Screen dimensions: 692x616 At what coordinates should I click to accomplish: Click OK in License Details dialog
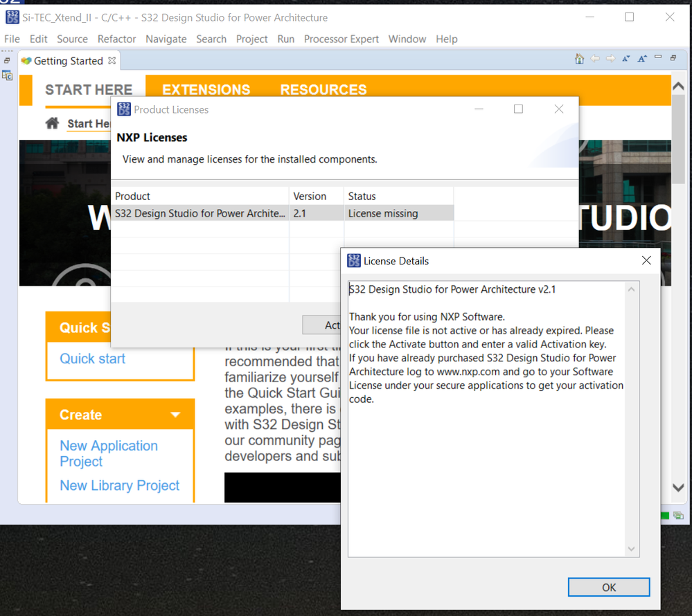[609, 588]
